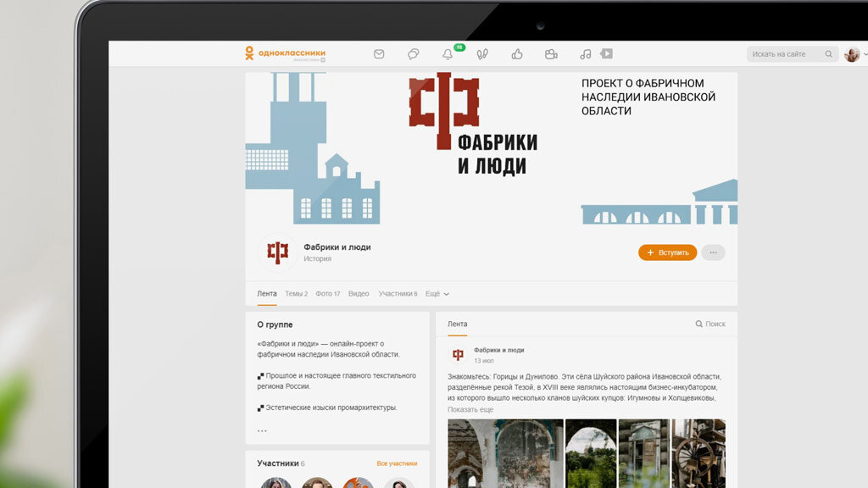Open the group's three-dot options button
The height and width of the screenshot is (488, 868).
(713, 252)
